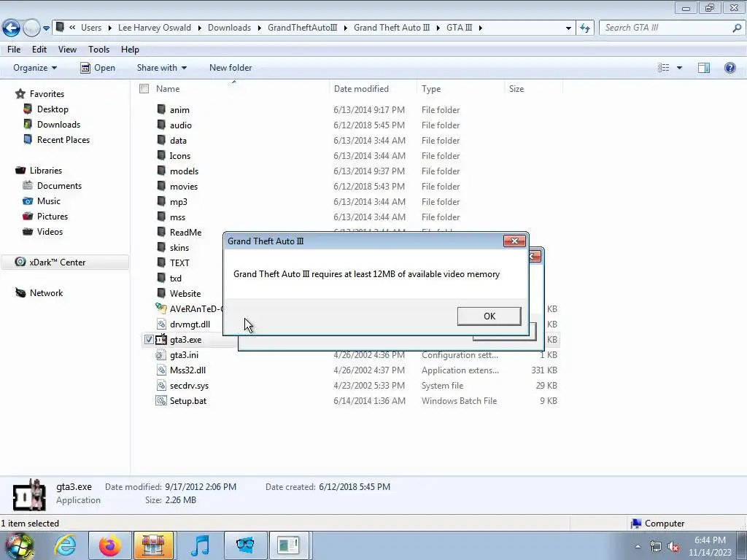Image resolution: width=747 pixels, height=560 pixels.
Task: Select Libraries in the navigation pane
Action: [46, 171]
